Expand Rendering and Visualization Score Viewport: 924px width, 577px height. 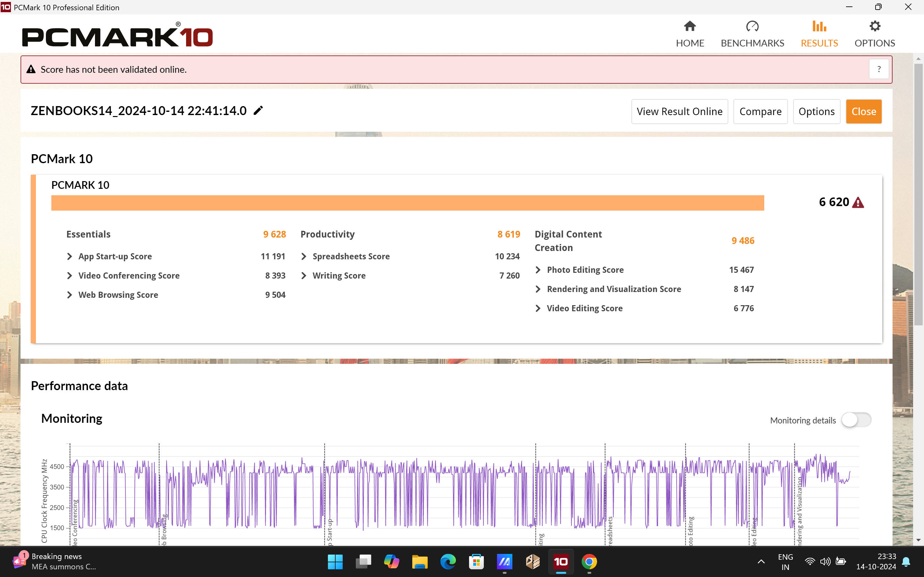538,289
